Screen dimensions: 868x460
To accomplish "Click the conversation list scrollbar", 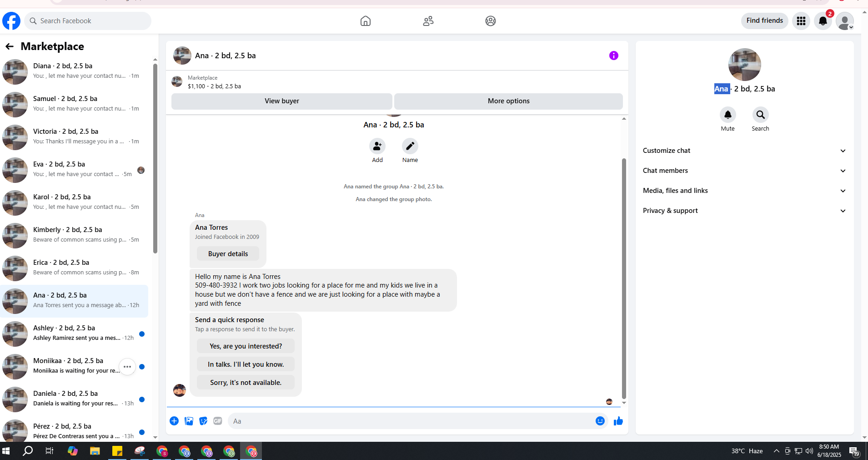I will pyautogui.click(x=155, y=158).
